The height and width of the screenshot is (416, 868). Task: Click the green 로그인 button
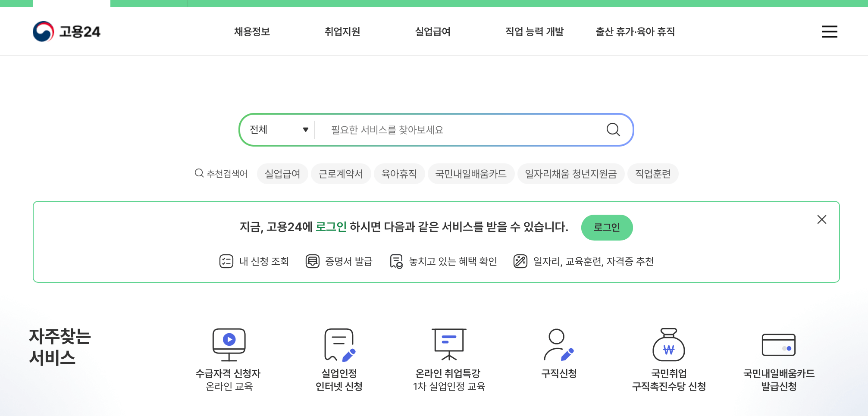pos(607,227)
